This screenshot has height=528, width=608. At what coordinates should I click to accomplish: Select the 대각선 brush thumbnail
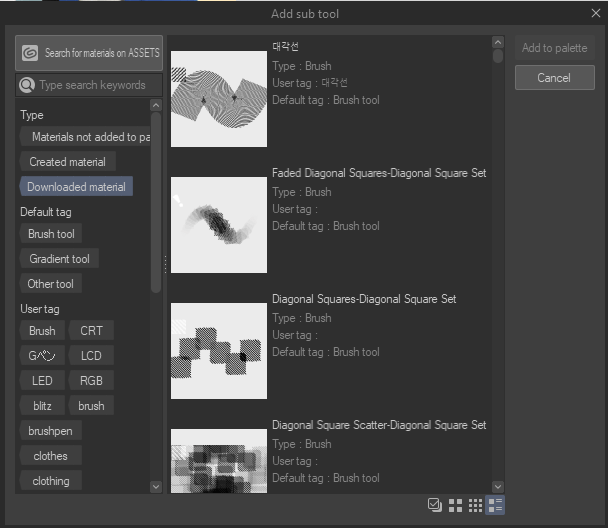coord(219,99)
